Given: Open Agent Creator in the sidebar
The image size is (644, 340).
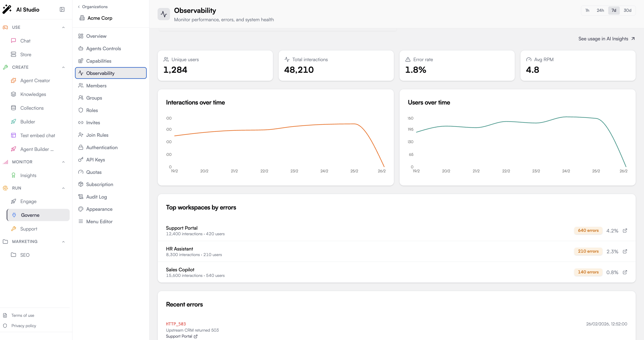Looking at the screenshot, I should (38, 81).
